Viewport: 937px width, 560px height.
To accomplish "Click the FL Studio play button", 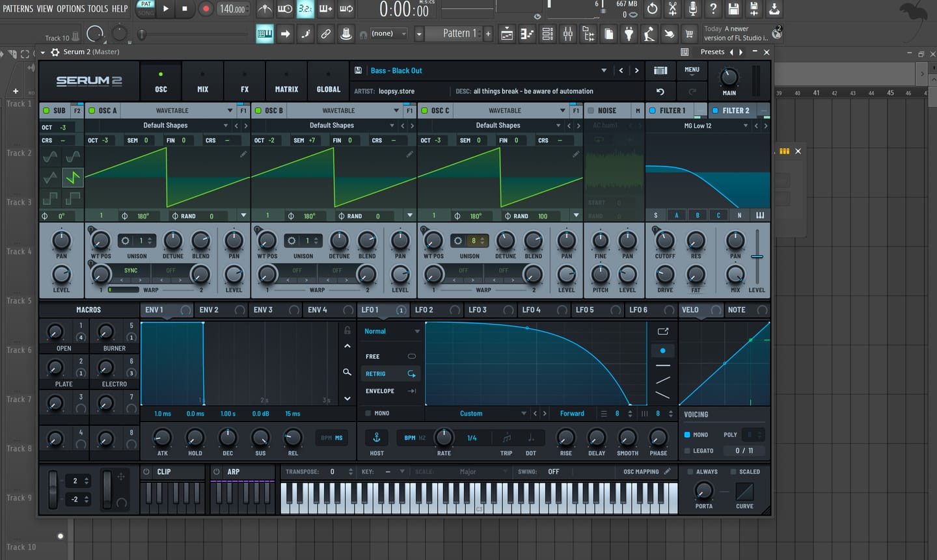I will pos(166,8).
